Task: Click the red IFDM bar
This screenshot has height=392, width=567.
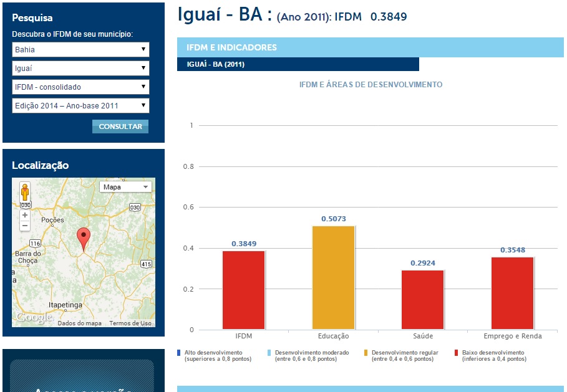Action: pos(244,290)
